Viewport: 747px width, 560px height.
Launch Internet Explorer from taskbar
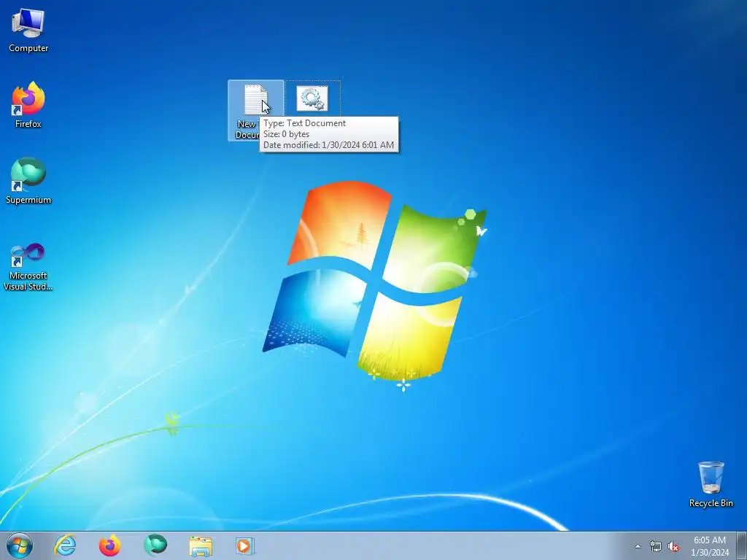(x=65, y=545)
